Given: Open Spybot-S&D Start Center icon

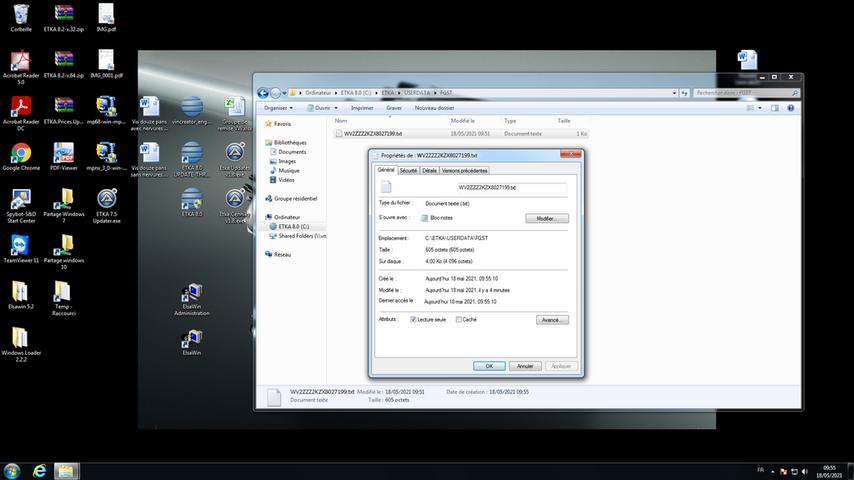Looking at the screenshot, I should click(21, 199).
